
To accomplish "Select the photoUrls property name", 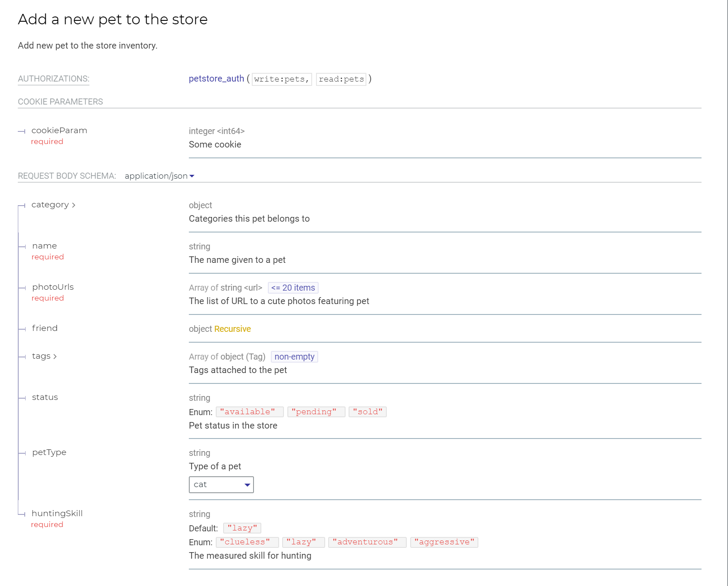I will pyautogui.click(x=53, y=287).
